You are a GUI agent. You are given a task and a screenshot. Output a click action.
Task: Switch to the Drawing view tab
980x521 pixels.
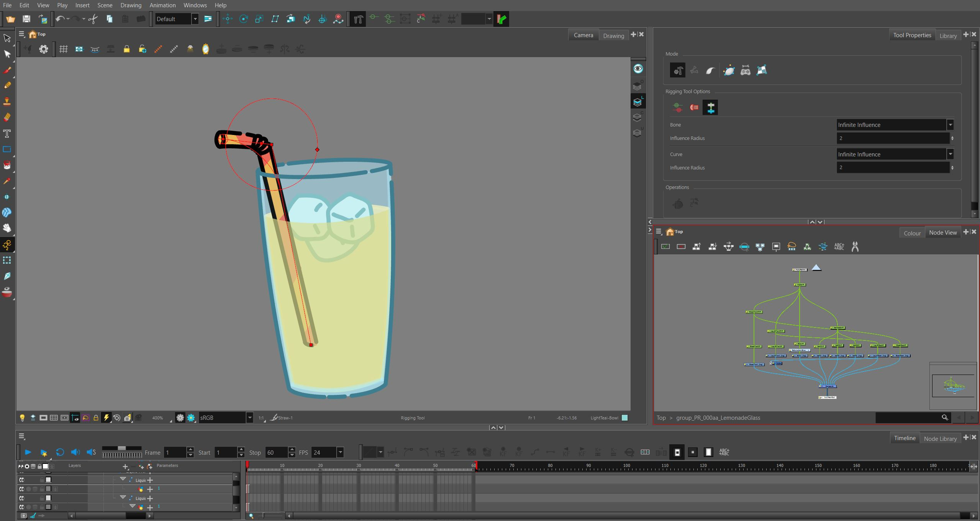click(x=613, y=36)
